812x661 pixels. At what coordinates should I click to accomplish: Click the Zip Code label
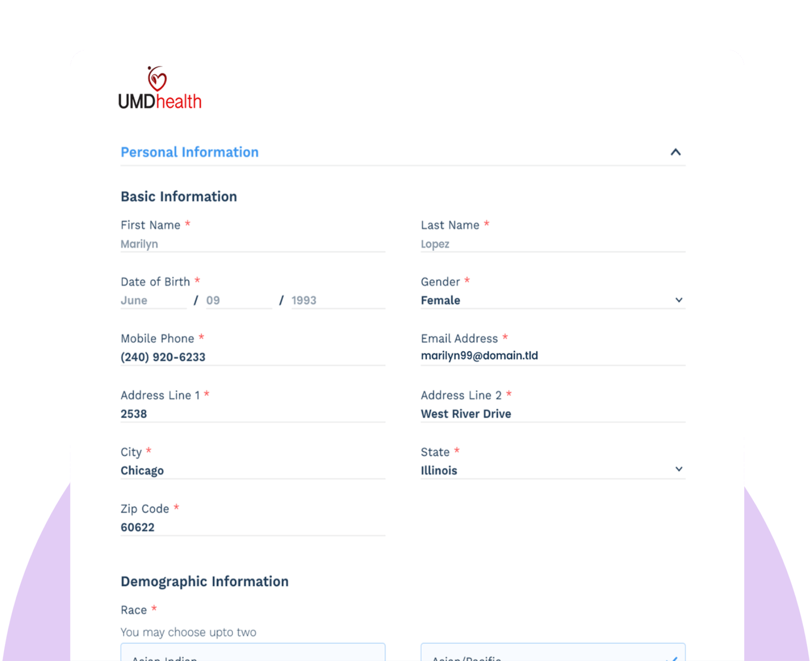point(145,509)
